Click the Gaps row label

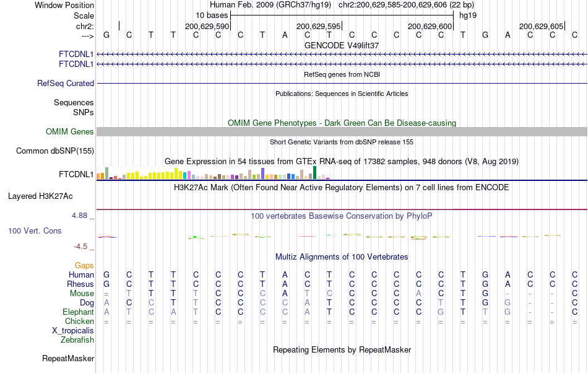click(x=84, y=266)
